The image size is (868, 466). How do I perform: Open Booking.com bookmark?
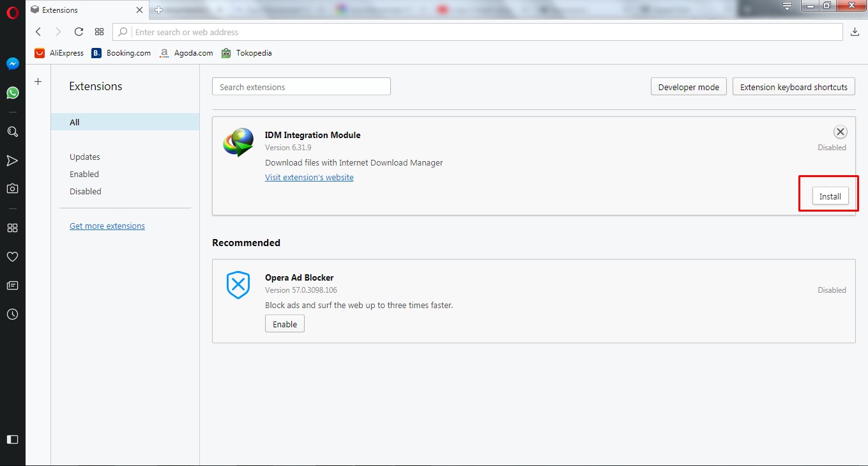[121, 53]
